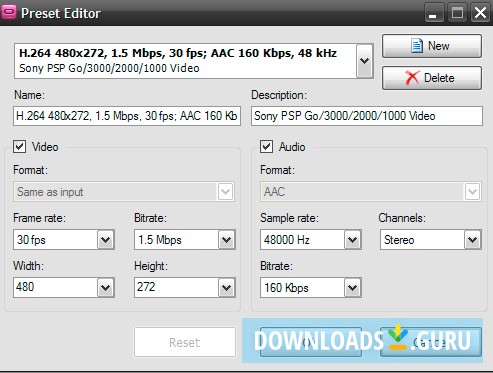Viewport: 493px width, 373px height.
Task: Click the Sony PSP Go description line in preset box
Action: (x=109, y=68)
